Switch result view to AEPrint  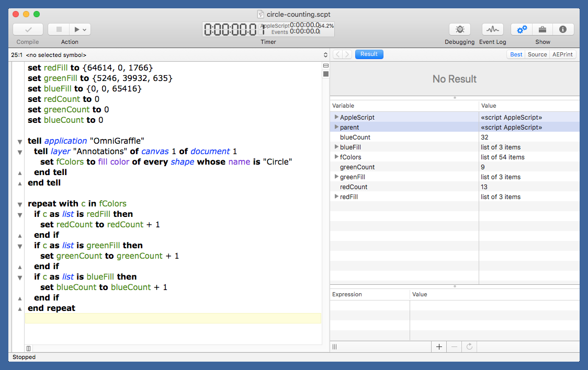click(x=563, y=54)
